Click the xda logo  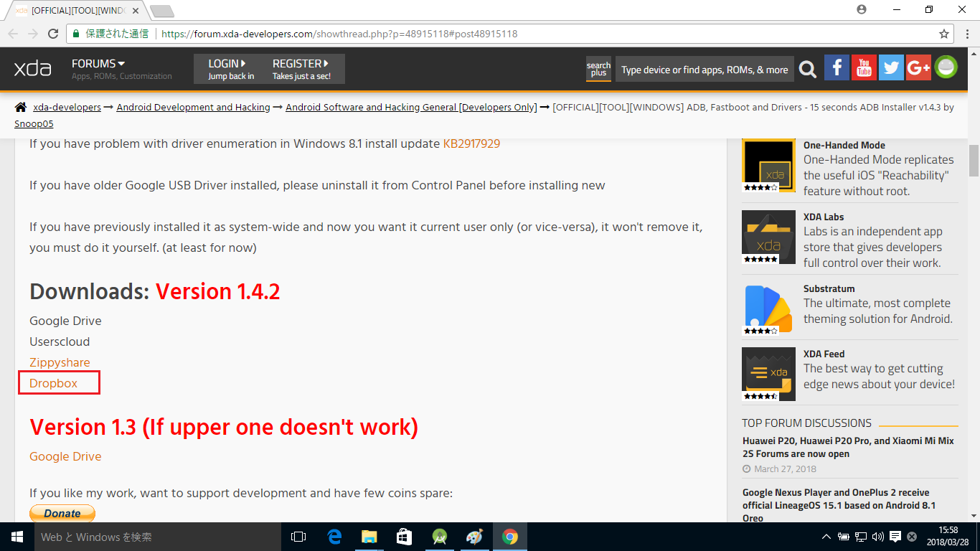pos(33,69)
